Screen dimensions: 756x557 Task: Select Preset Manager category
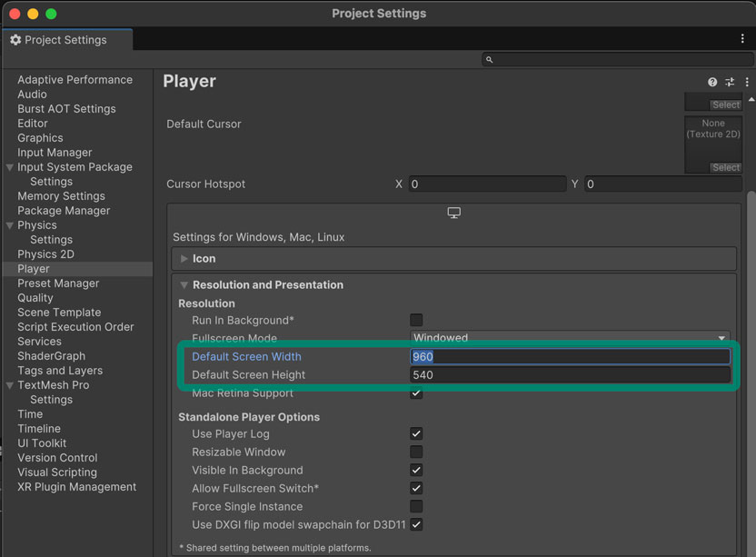click(x=58, y=283)
